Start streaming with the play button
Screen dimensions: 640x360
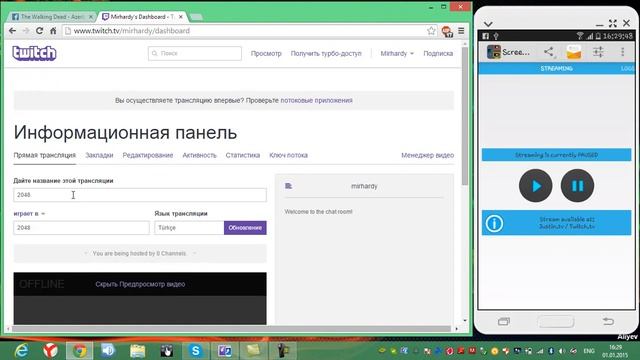click(x=536, y=186)
